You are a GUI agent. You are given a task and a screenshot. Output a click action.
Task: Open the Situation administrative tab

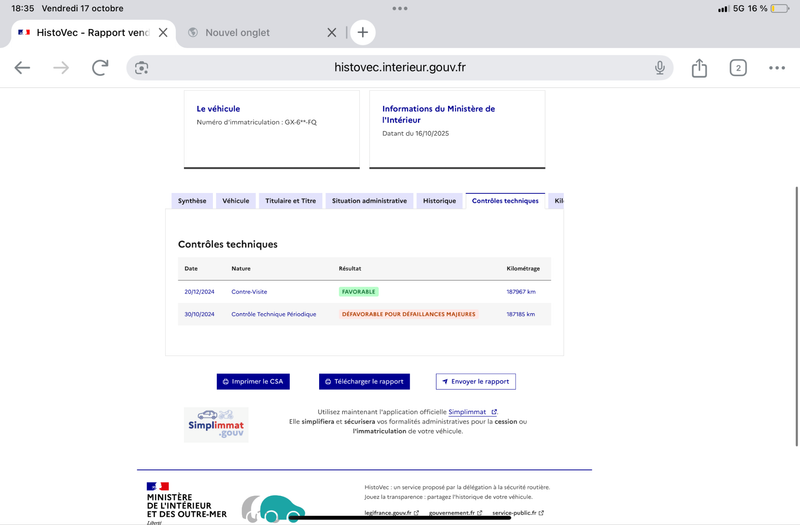coord(369,201)
